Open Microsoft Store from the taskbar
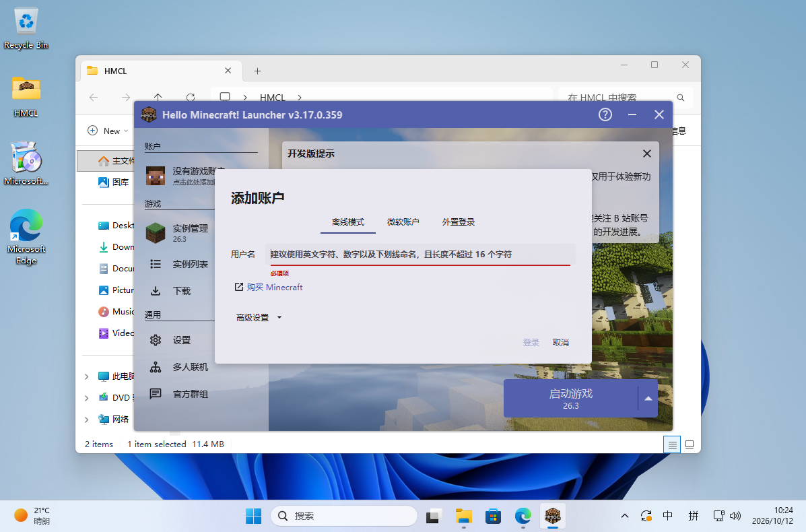Viewport: 806px width, 532px height. 493,516
